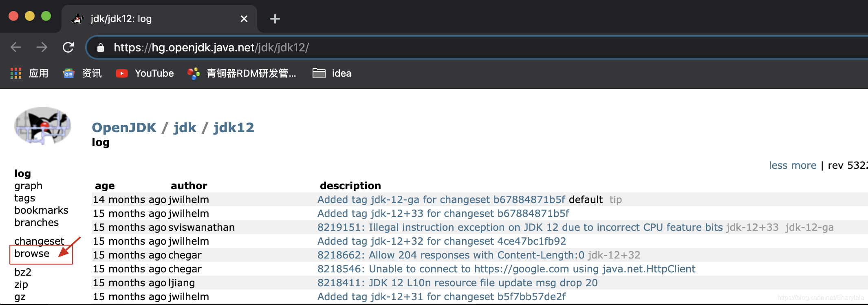
Task: Click the more pagination link
Action: coord(804,166)
